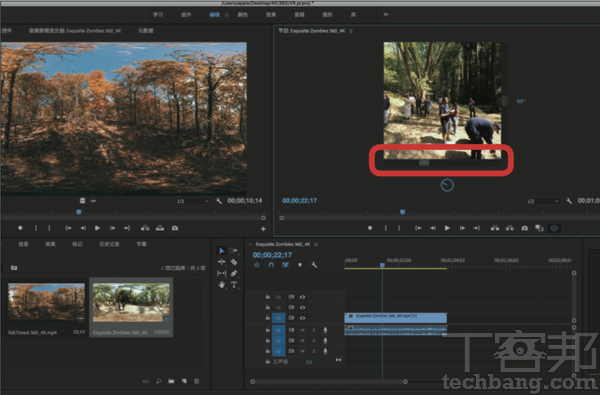Click the VR horizontal pan scroll handle

(424, 163)
